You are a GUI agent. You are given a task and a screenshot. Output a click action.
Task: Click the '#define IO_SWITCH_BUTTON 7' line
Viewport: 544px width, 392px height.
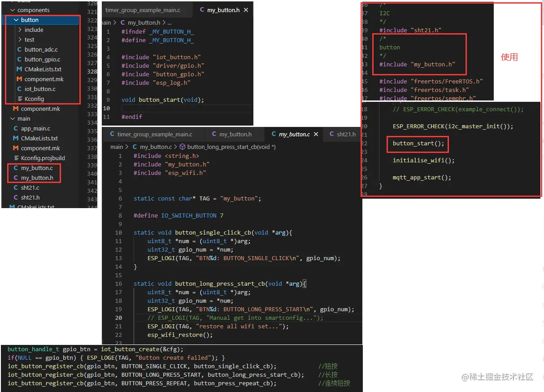pos(178,215)
